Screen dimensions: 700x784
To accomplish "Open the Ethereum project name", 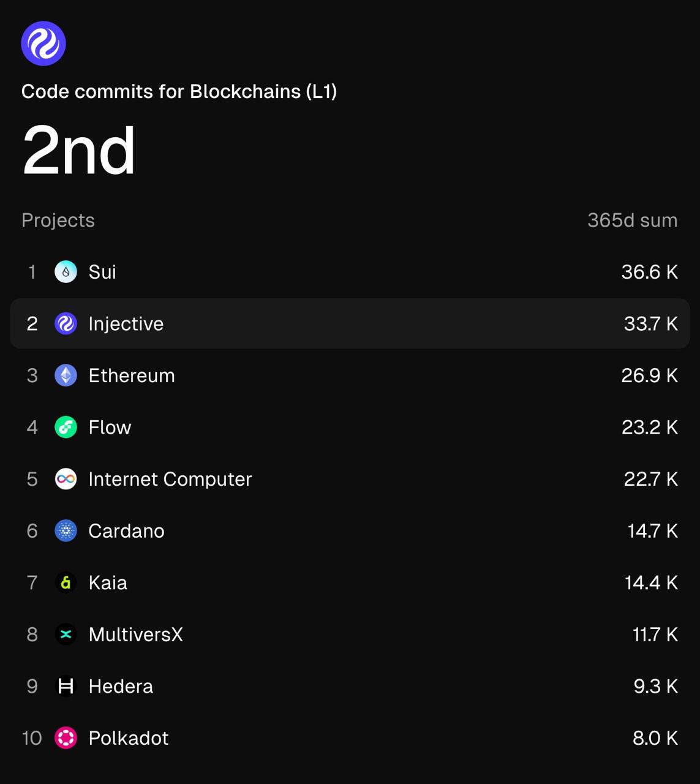I will (132, 375).
